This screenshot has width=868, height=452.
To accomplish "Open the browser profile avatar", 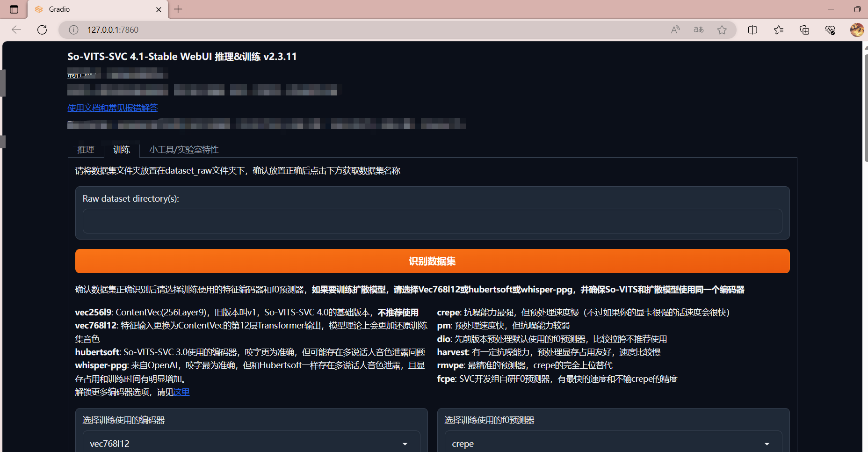I will coord(857,30).
